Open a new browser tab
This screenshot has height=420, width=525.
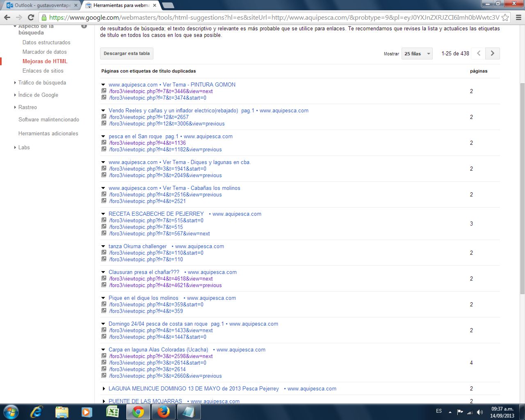168,5
